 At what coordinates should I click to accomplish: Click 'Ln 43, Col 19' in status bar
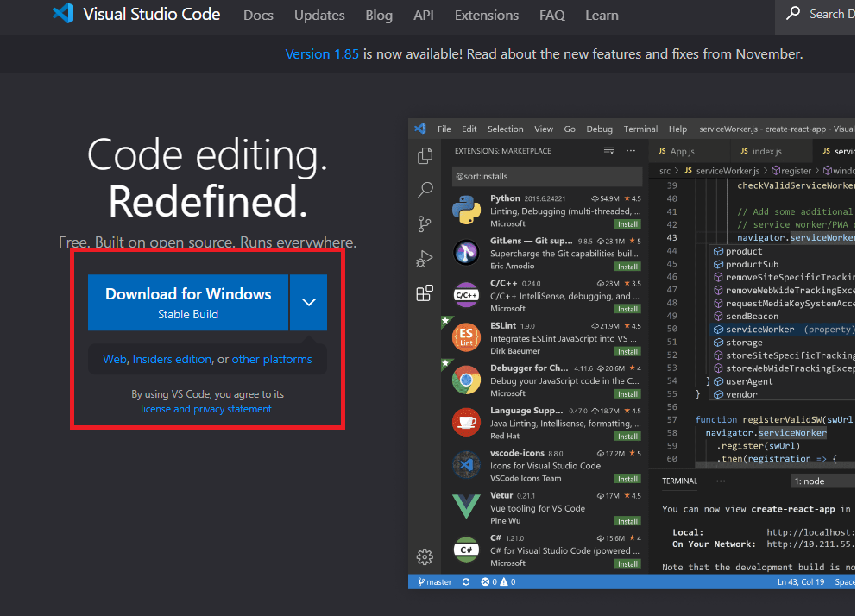(x=801, y=582)
